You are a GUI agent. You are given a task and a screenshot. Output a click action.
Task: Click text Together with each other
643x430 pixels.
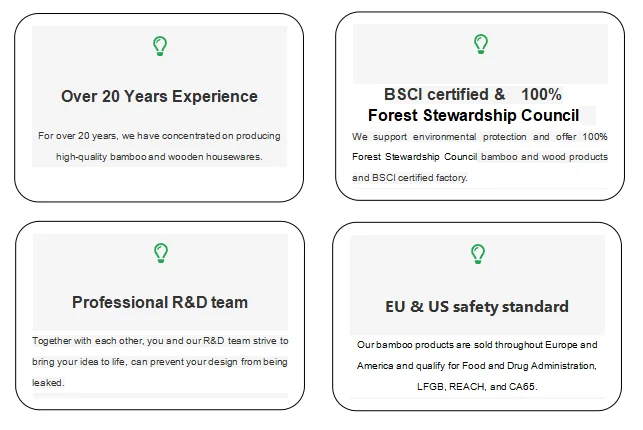160,341
